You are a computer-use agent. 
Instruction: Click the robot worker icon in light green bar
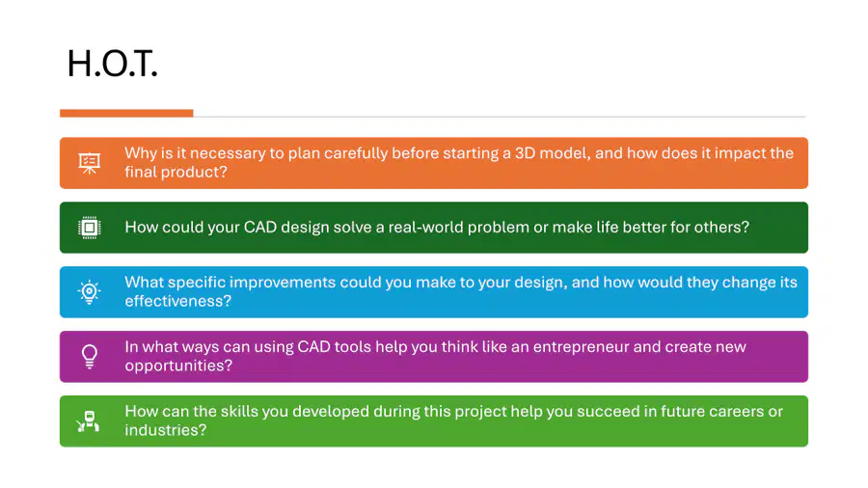tap(88, 421)
